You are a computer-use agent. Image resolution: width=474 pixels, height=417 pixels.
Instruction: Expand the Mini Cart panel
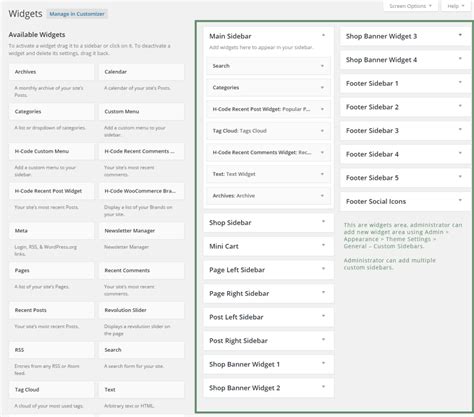[x=268, y=246]
